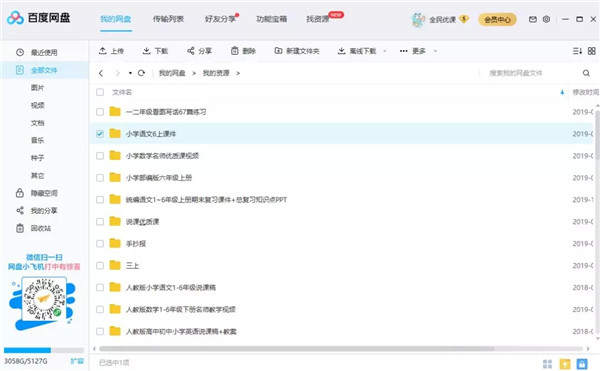Click the blue lock icon in status bar
600x371 pixels.
[582, 364]
